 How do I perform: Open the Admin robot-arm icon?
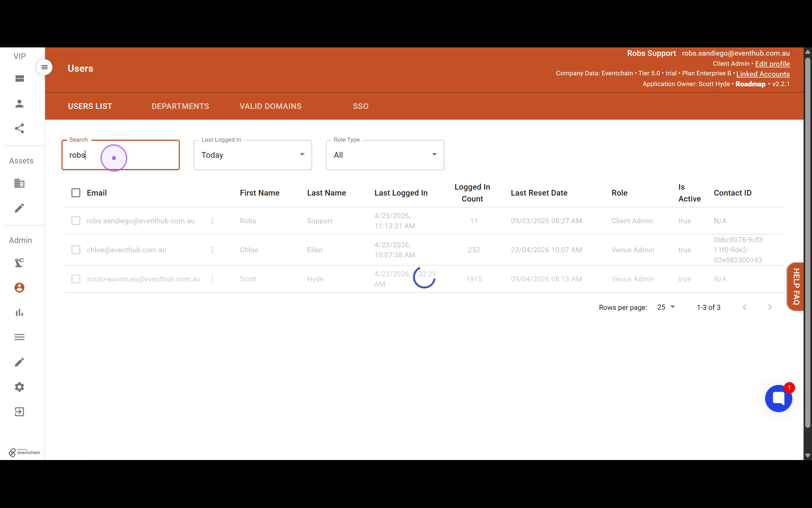point(19,263)
